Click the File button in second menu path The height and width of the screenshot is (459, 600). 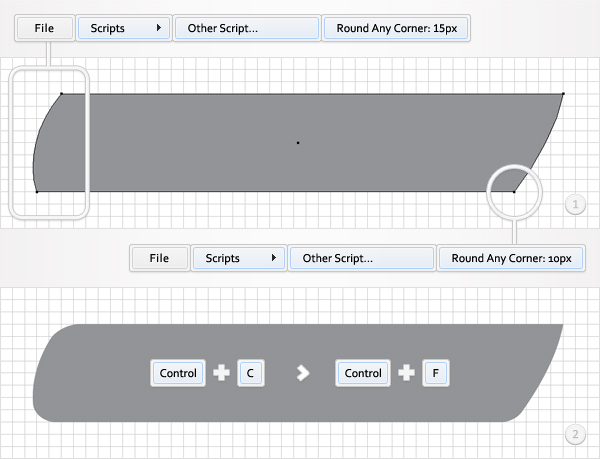(x=160, y=258)
